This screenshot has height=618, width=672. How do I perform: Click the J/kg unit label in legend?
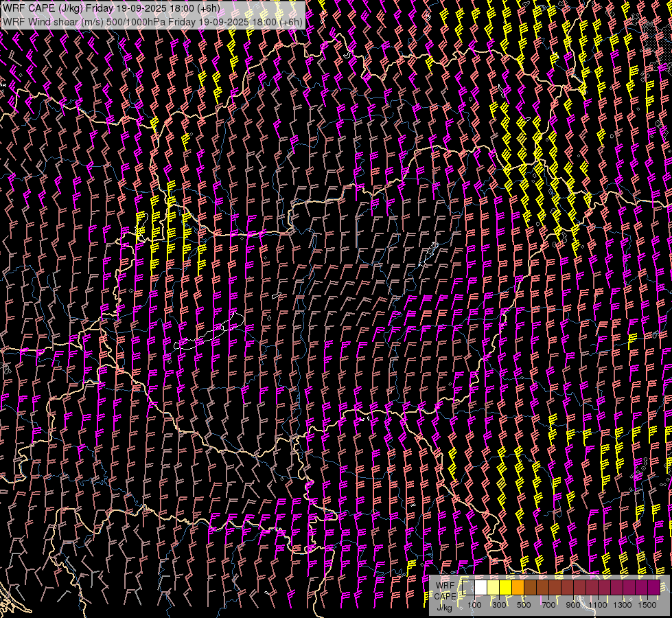pos(444,607)
